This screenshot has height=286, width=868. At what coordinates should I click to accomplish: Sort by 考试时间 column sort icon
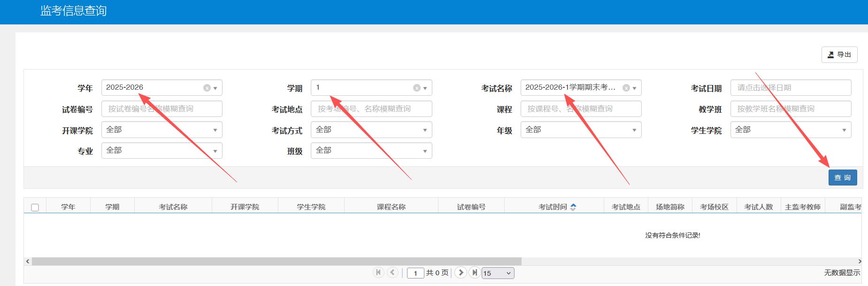[573, 207]
